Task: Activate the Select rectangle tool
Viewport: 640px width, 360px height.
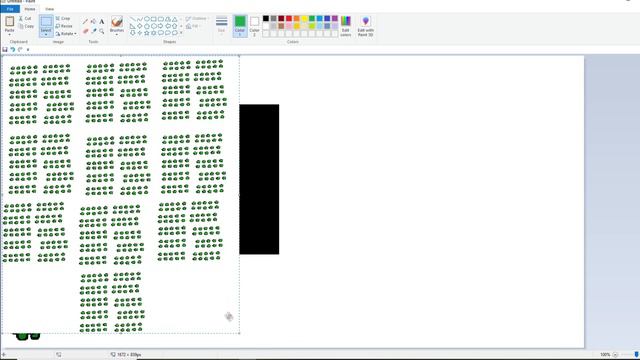Action: (46, 21)
